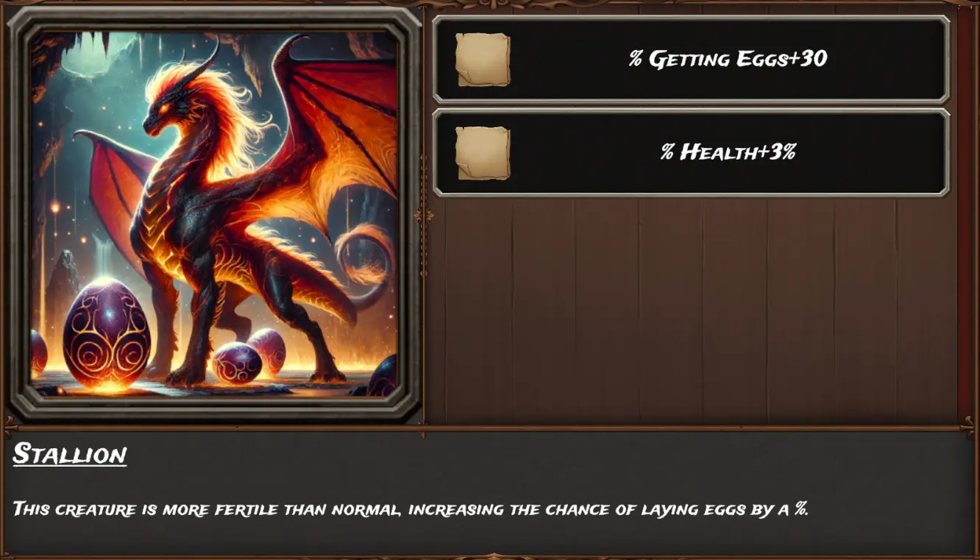Click the dragon portrait image
The width and height of the screenshot is (980, 560).
214,213
